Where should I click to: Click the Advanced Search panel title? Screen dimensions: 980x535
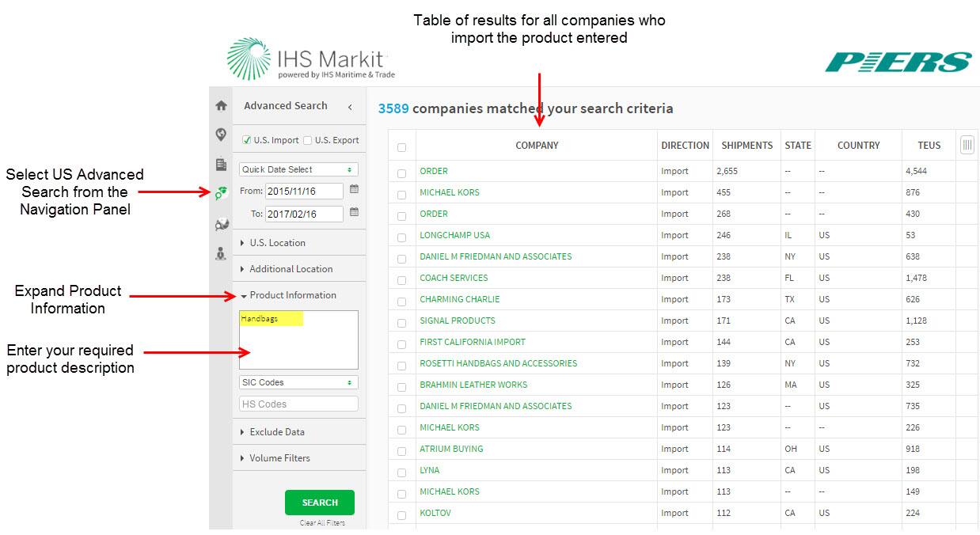[286, 106]
